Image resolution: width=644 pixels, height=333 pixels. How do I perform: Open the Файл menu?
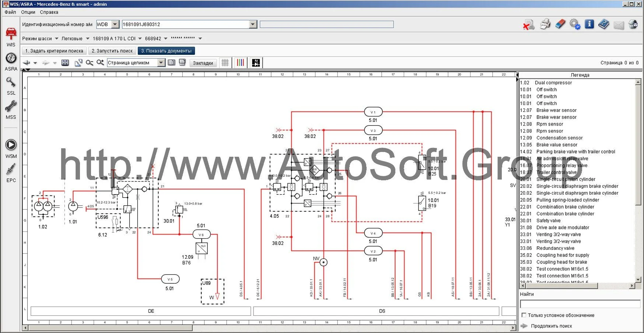coord(10,12)
